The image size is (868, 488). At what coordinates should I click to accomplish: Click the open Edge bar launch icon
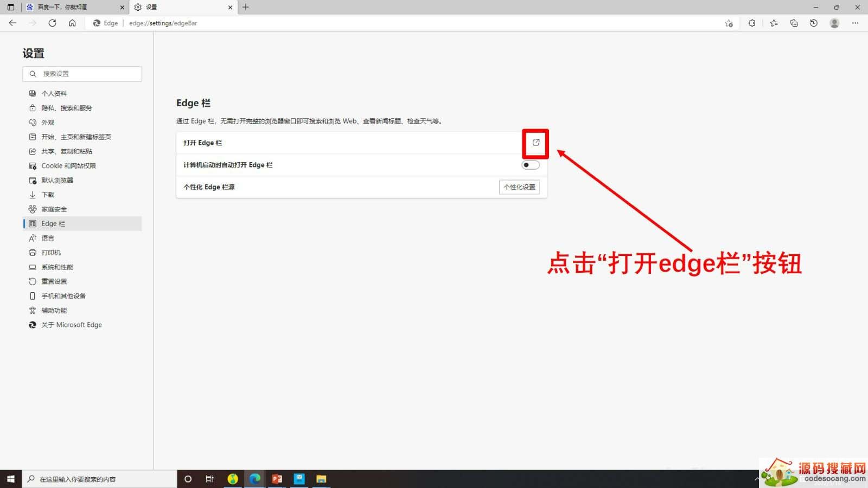pyautogui.click(x=535, y=143)
